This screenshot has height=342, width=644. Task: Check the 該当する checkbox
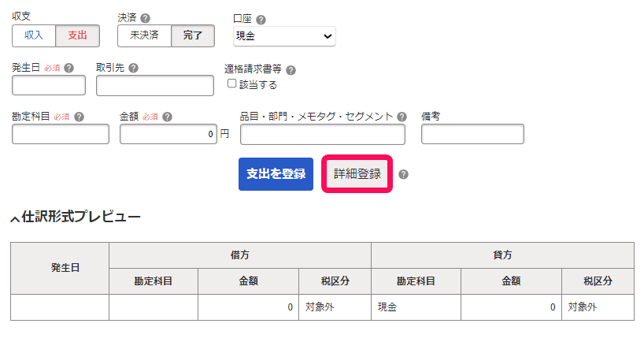231,84
